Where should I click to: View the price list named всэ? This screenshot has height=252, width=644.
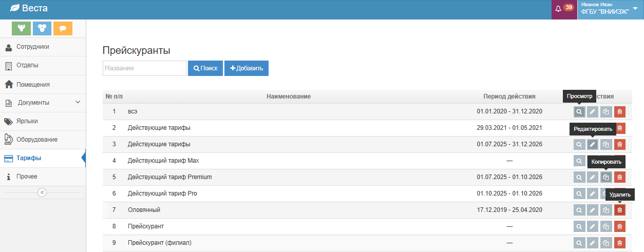pyautogui.click(x=579, y=112)
